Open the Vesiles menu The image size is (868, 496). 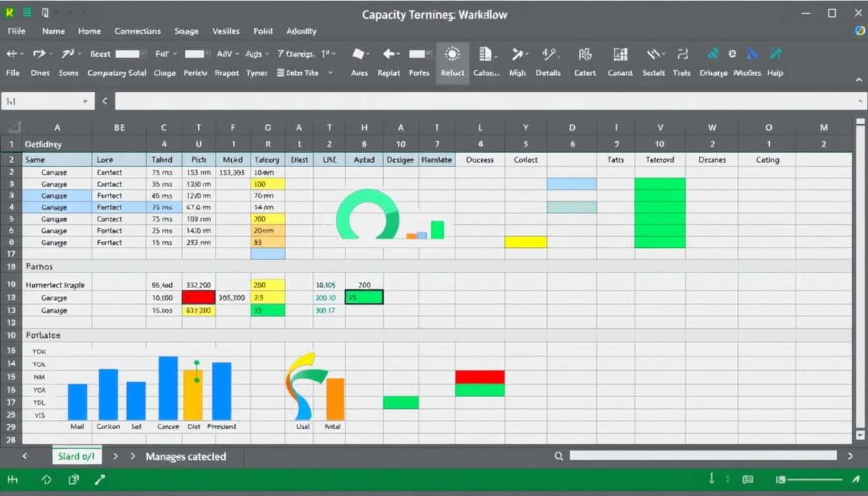(226, 31)
